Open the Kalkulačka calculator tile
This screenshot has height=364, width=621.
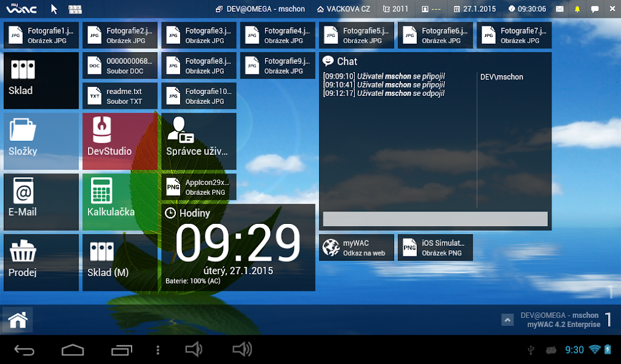(x=120, y=202)
